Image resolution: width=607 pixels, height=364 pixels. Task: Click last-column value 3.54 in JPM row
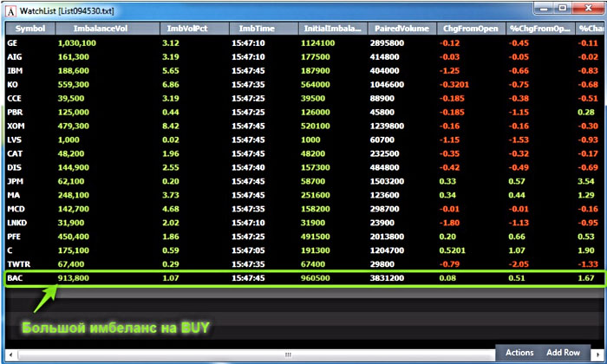(586, 181)
